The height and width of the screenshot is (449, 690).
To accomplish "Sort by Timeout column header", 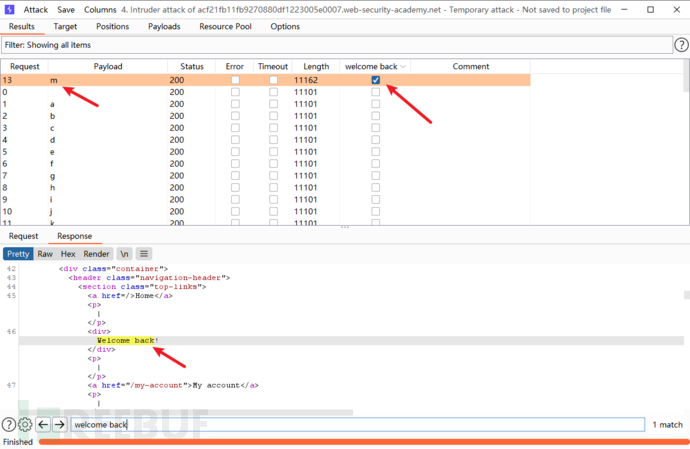I will coord(273,66).
